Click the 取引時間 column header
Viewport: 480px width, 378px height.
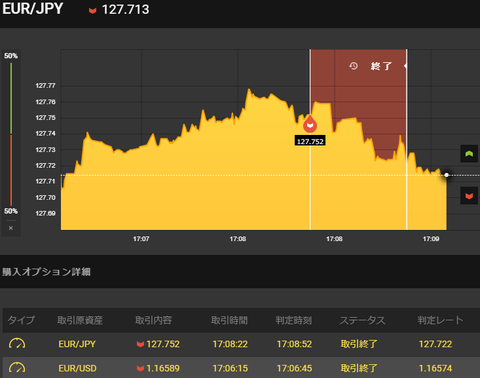229,320
